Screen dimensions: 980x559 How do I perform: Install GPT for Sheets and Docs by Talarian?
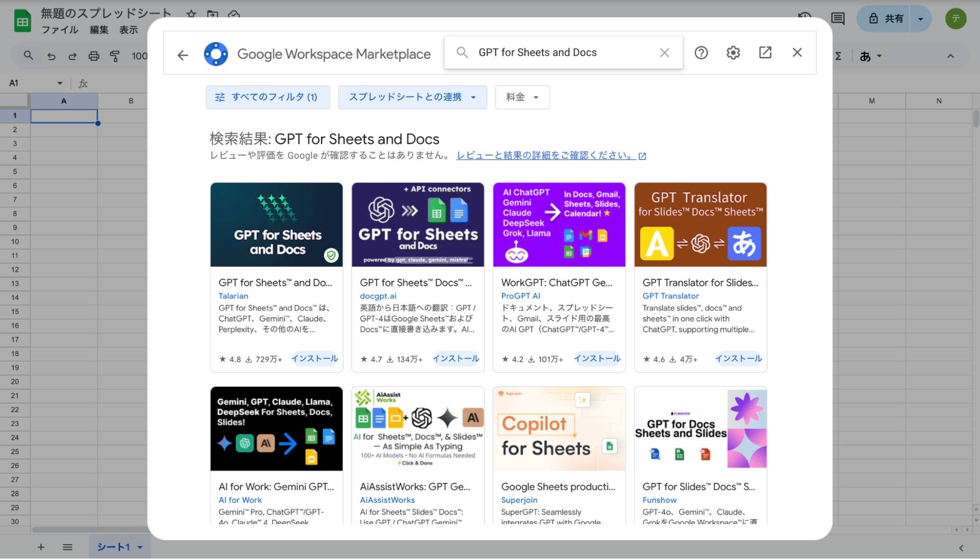pos(314,358)
